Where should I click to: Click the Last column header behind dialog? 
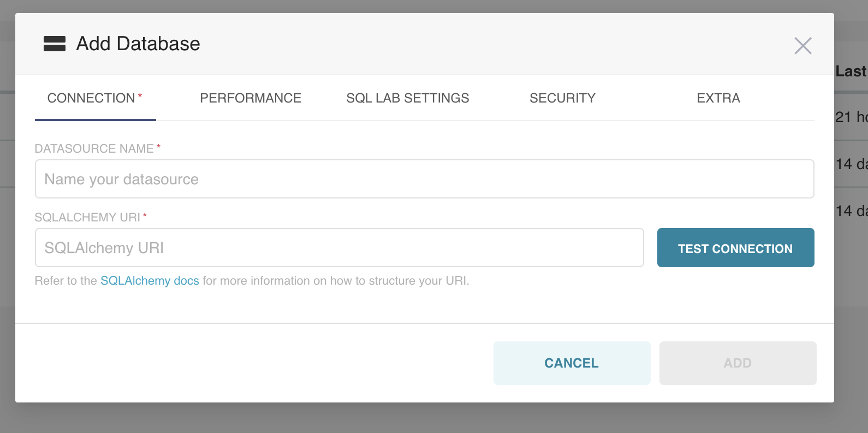click(x=851, y=71)
